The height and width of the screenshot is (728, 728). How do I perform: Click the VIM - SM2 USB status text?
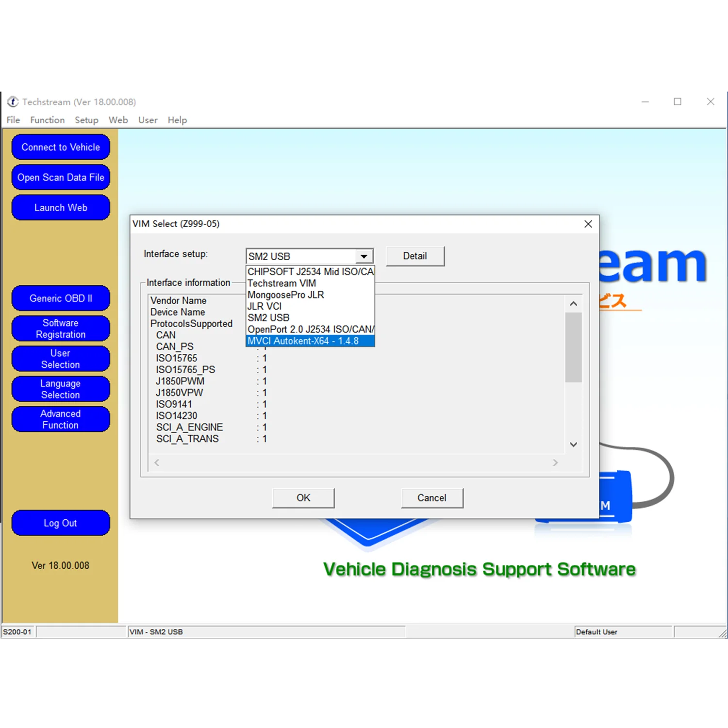pyautogui.click(x=156, y=632)
